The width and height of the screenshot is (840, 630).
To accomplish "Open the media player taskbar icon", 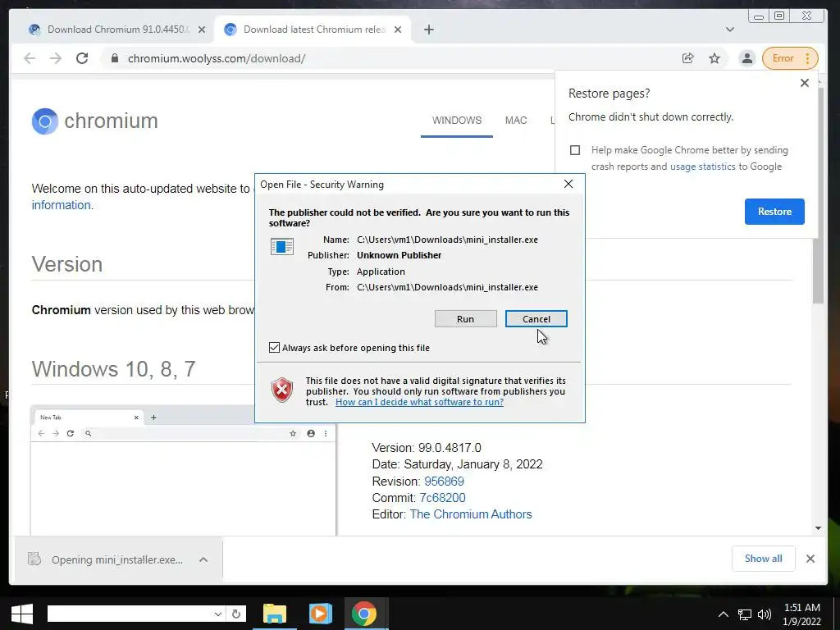I will [321, 614].
